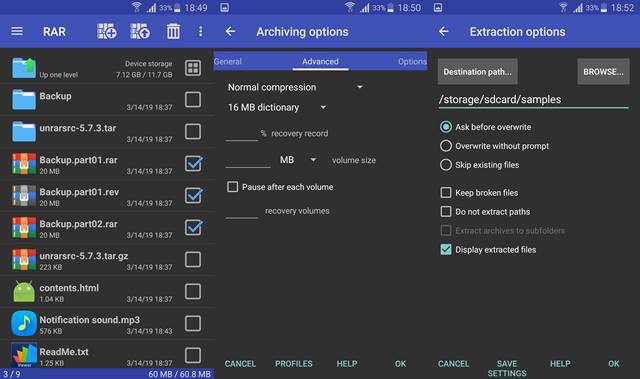Switch to the Advanced tab
640x379 pixels.
click(320, 62)
